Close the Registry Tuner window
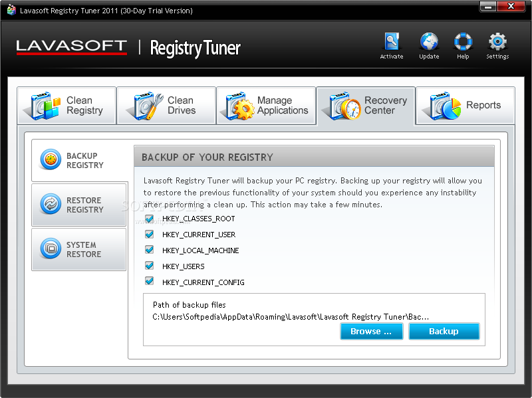The image size is (532, 398). pos(511,7)
